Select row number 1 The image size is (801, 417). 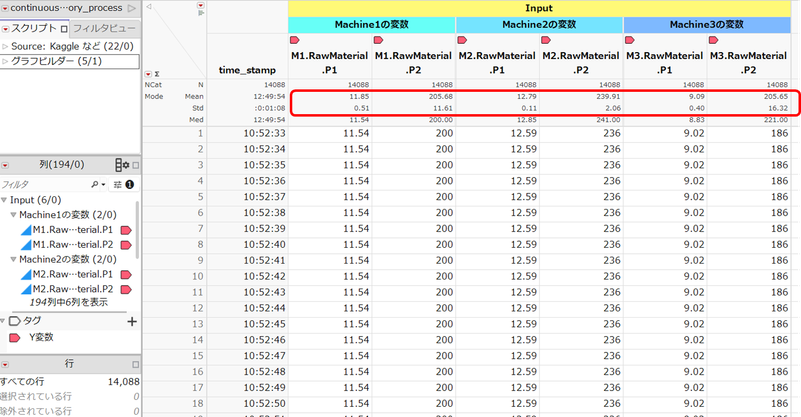[200, 133]
